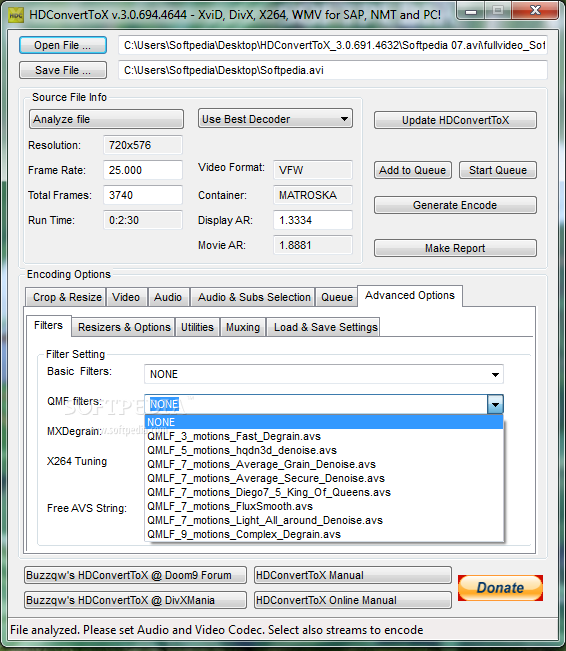Click the HDC app icon in title bar
The image size is (566, 651).
(15, 15)
